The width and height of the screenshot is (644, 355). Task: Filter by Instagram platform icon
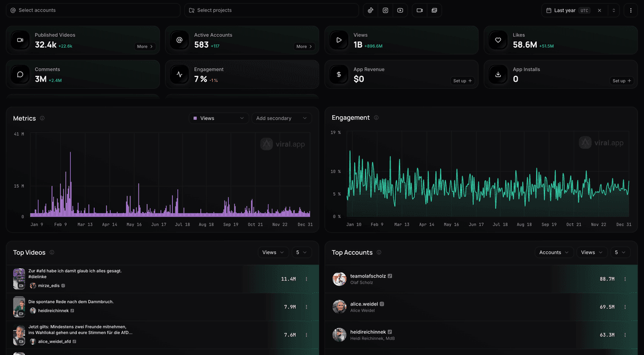pos(385,10)
